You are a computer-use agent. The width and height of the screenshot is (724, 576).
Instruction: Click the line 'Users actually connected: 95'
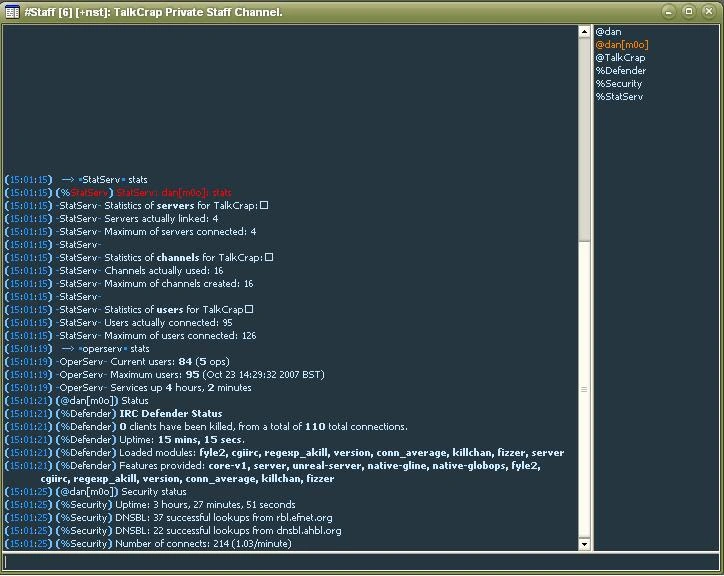tap(119, 322)
